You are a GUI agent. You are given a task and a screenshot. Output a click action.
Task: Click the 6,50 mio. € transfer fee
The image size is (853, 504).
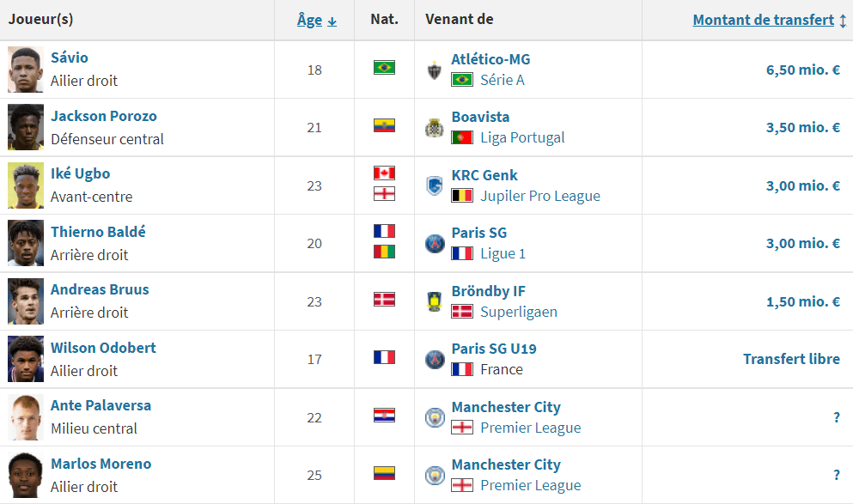point(802,70)
